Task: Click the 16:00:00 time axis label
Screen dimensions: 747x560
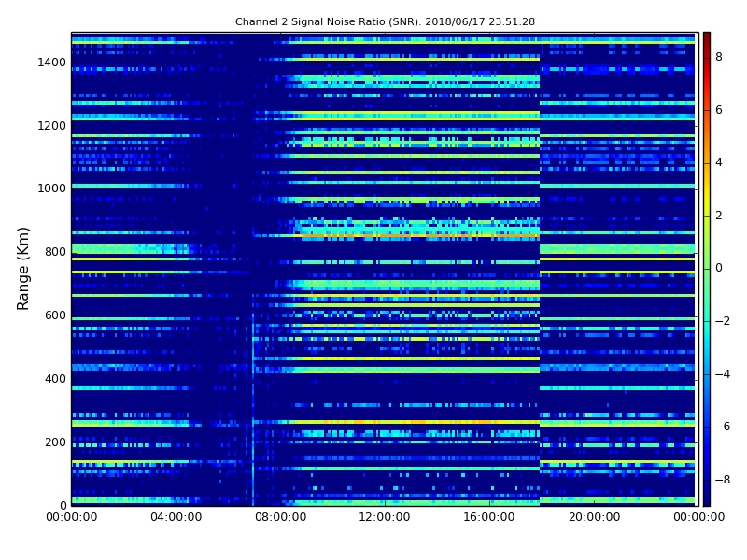Action: coord(489,517)
